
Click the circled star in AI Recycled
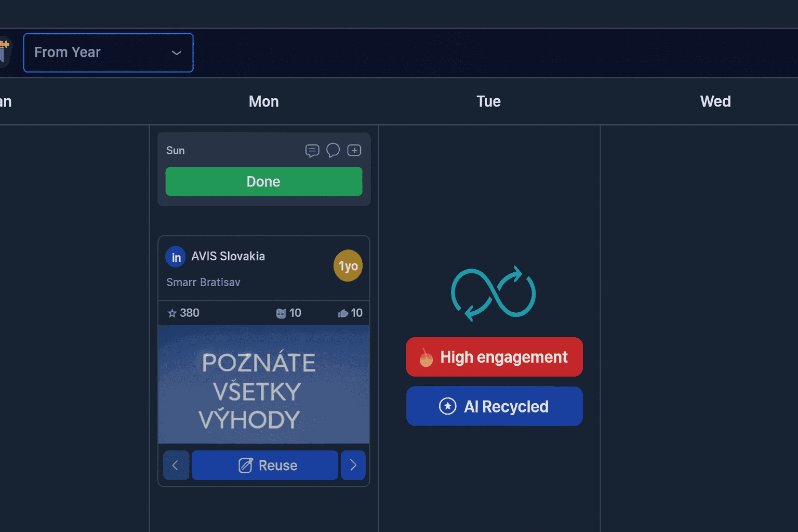pyautogui.click(x=447, y=406)
